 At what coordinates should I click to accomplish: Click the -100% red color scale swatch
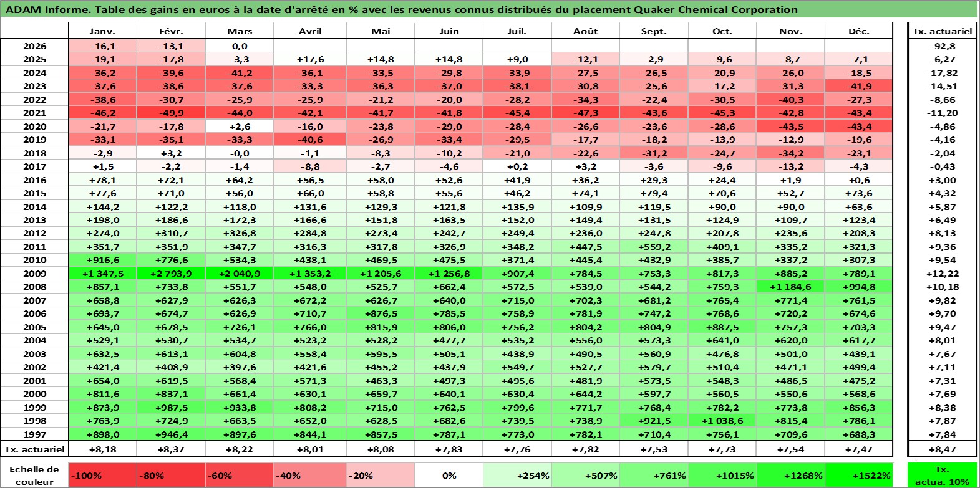click(102, 475)
